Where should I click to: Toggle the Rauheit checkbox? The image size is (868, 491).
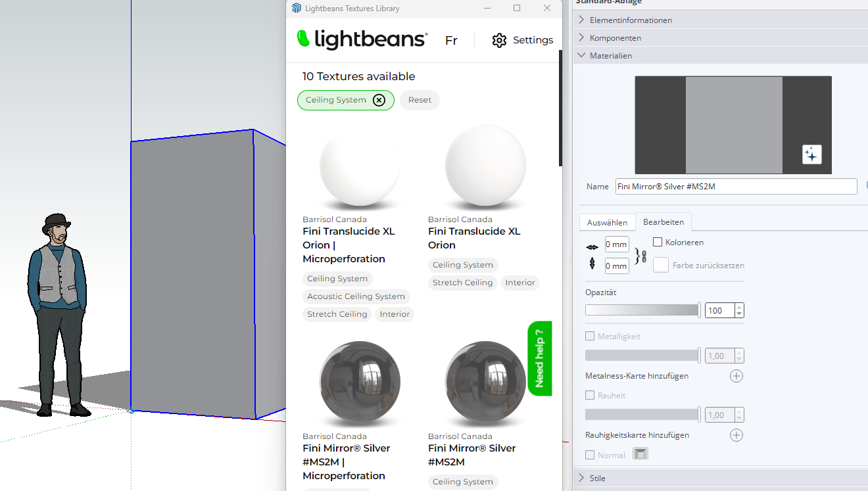pyautogui.click(x=590, y=396)
